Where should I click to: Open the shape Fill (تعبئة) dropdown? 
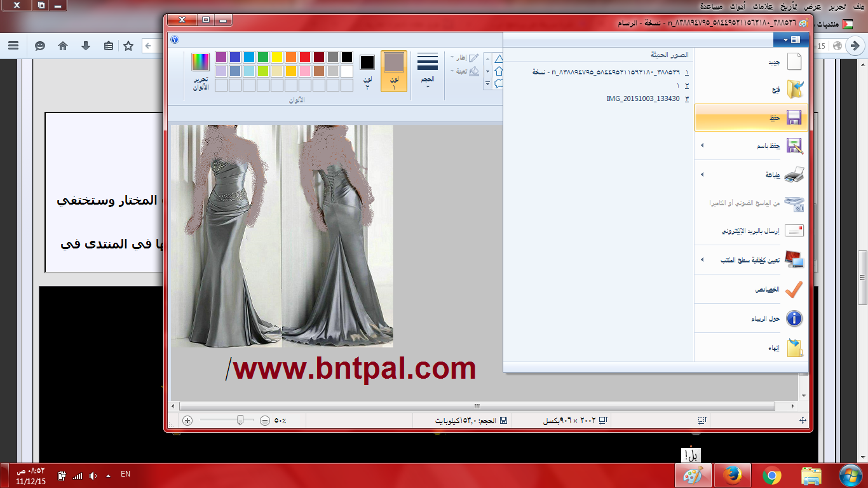(x=464, y=71)
